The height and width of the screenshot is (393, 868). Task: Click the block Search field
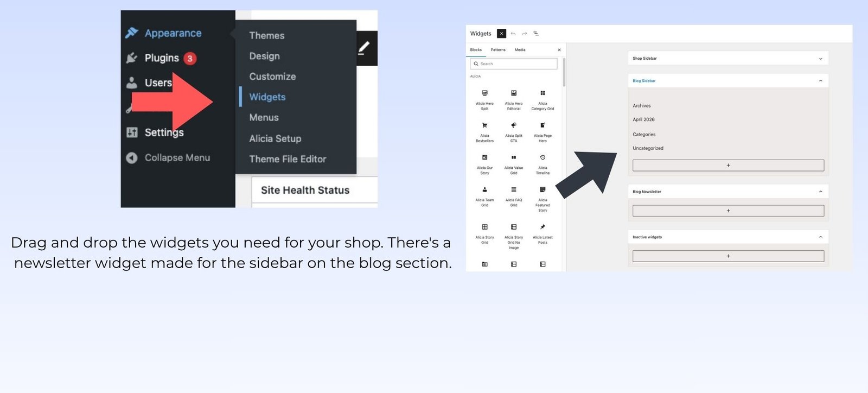514,64
